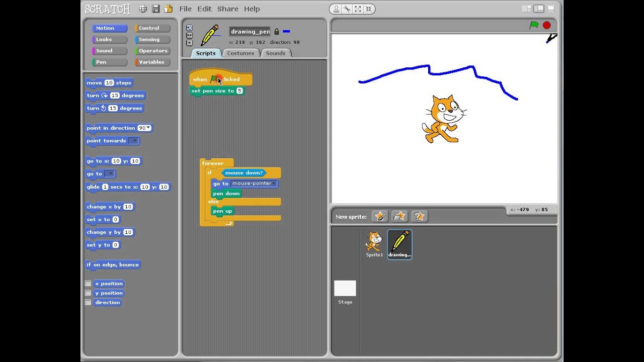The image size is (644, 362).
Task: Select the 'only face left-right' rotation style button
Action: tap(189, 35)
